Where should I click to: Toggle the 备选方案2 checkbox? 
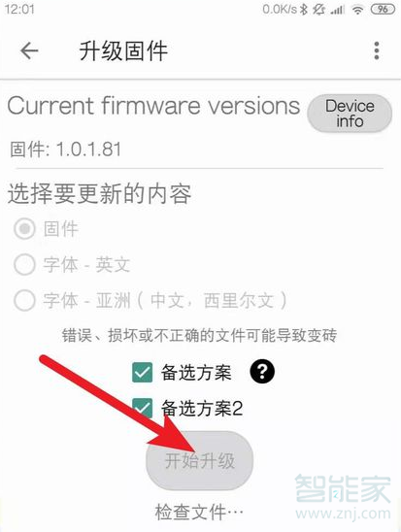coord(142,408)
